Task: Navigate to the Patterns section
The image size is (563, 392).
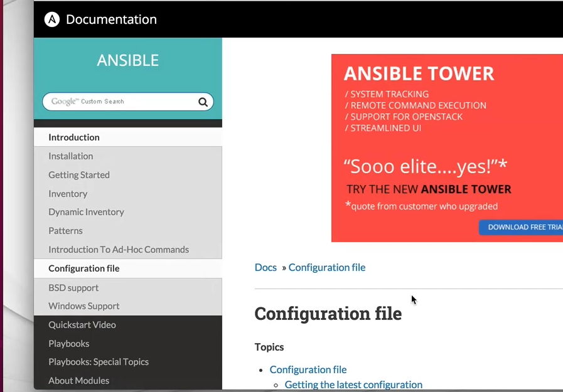Action: pyautogui.click(x=65, y=230)
